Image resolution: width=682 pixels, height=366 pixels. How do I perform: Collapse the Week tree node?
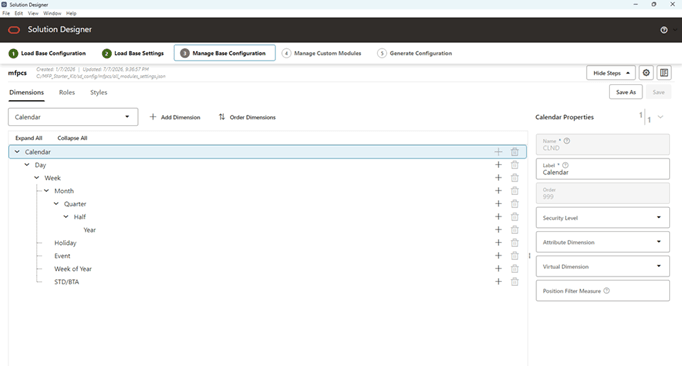[37, 178]
